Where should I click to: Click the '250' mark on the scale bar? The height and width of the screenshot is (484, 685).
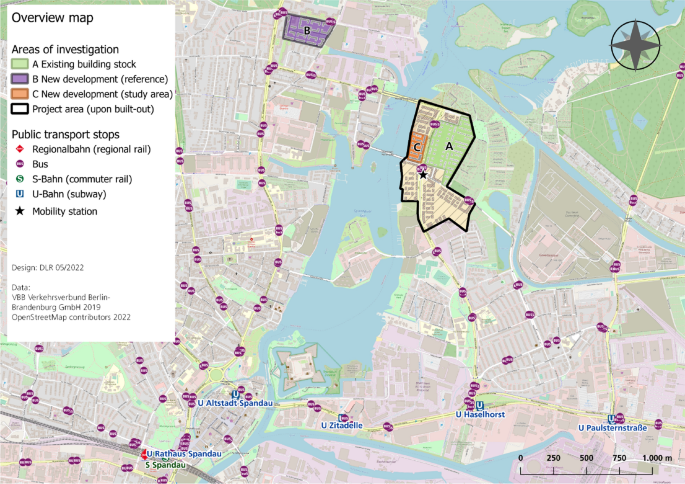coord(554,458)
